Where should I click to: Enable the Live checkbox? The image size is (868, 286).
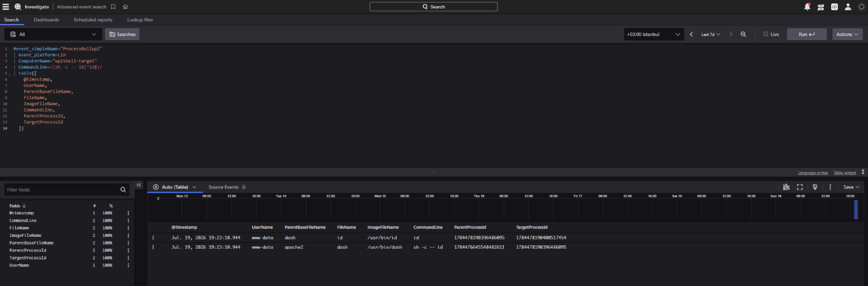point(765,34)
